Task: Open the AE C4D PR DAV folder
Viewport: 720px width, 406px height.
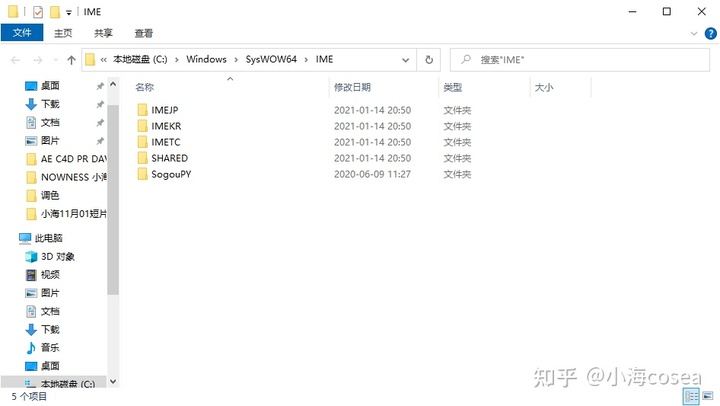Action: [x=66, y=159]
